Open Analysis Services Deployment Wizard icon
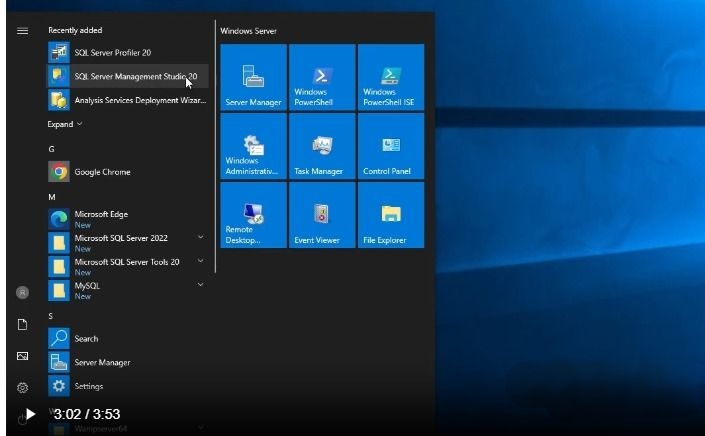Viewport: 705px width, 436px height. [59, 100]
